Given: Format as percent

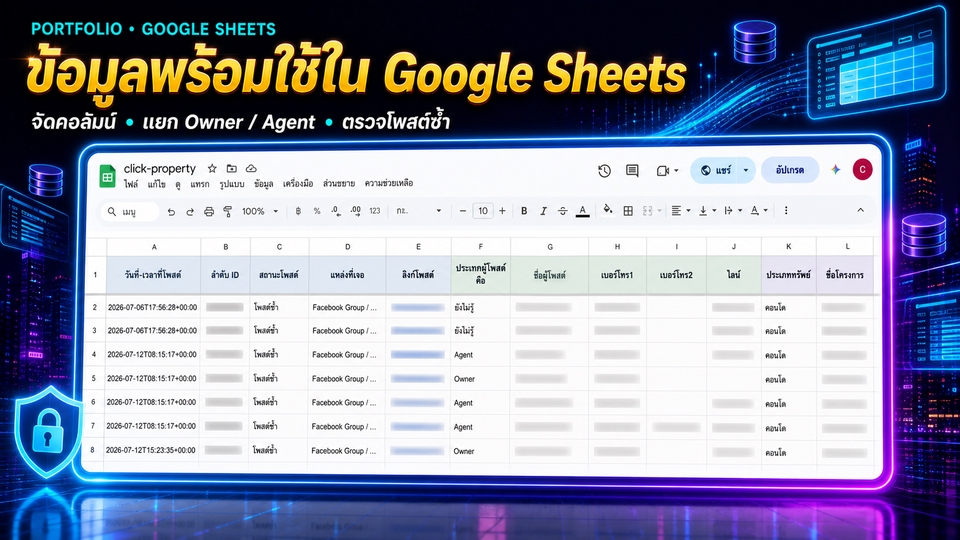Looking at the screenshot, I should tap(317, 211).
